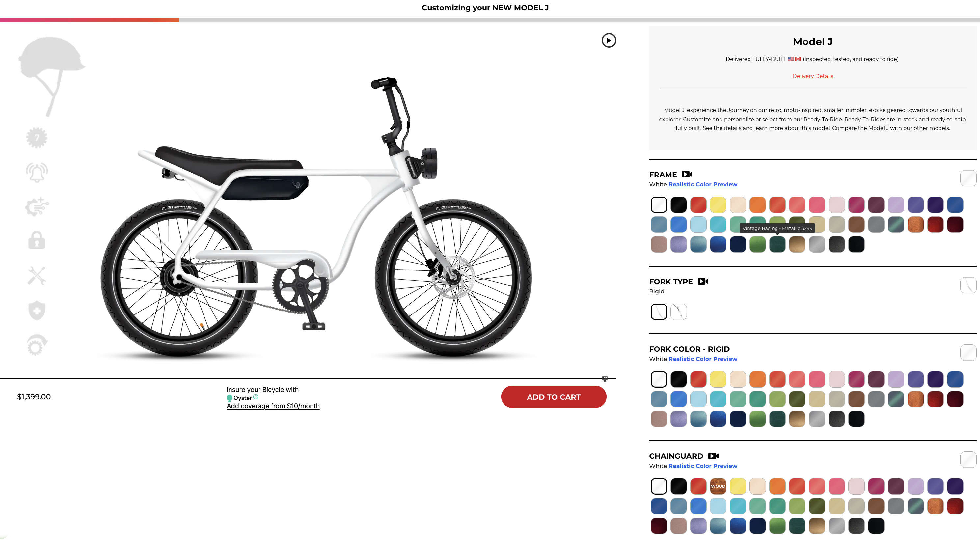Pick the yellow fork color swatch

(718, 379)
